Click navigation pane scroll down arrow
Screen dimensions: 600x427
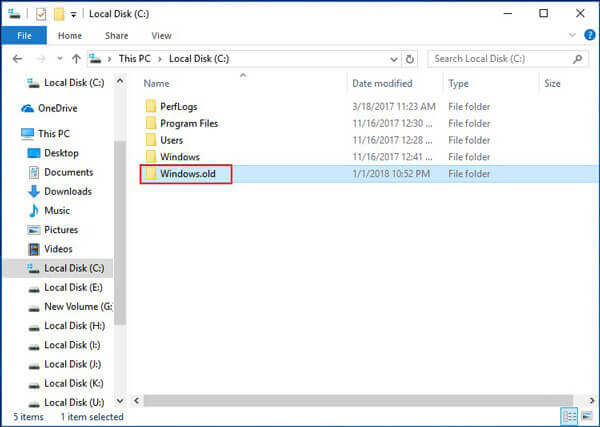point(120,401)
